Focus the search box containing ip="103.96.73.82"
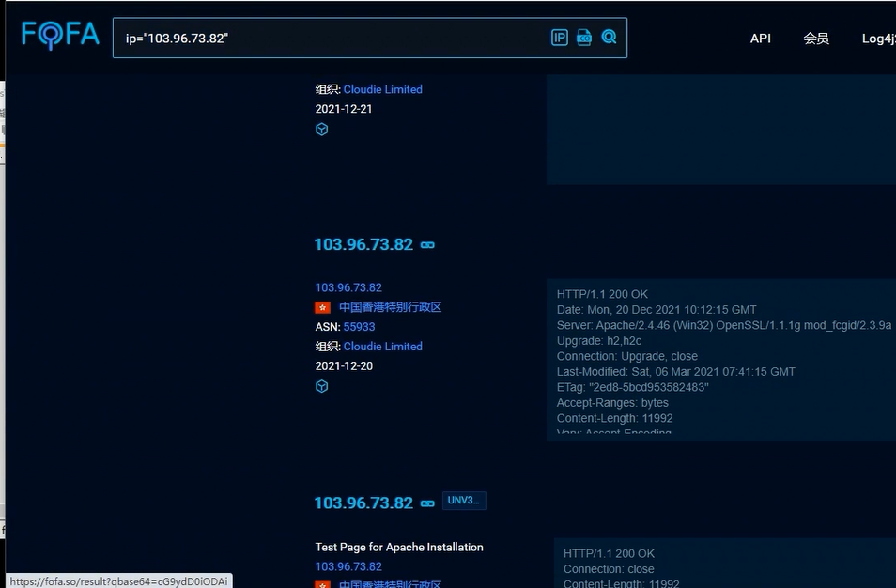The width and height of the screenshot is (896, 588). coord(369,38)
